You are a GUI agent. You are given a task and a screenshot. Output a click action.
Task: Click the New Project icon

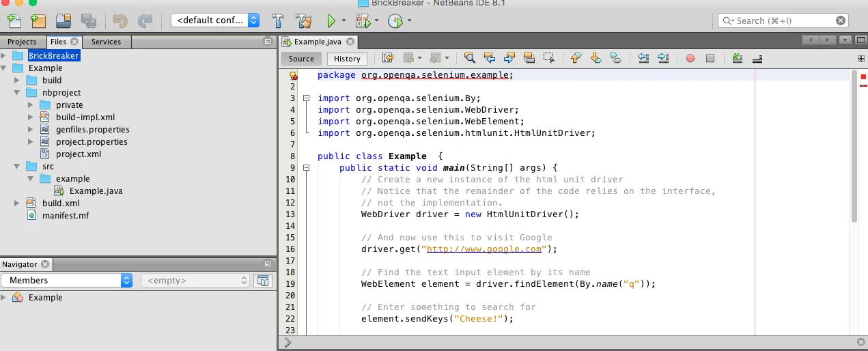(x=38, y=20)
